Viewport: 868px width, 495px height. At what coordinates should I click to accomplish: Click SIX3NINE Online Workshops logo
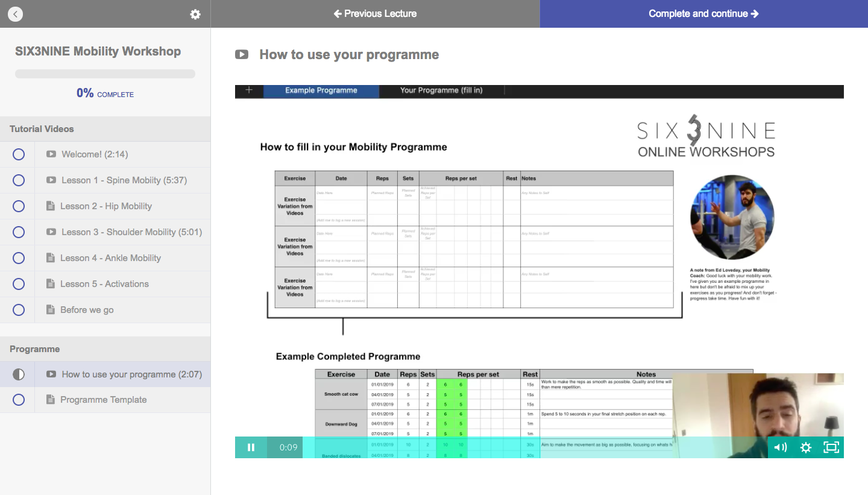click(x=706, y=137)
